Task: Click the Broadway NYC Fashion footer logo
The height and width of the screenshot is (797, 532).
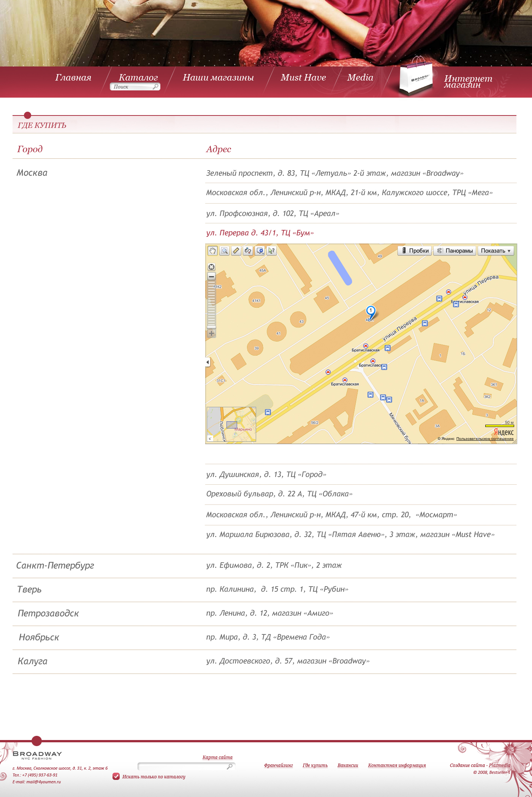Action: coord(37,755)
